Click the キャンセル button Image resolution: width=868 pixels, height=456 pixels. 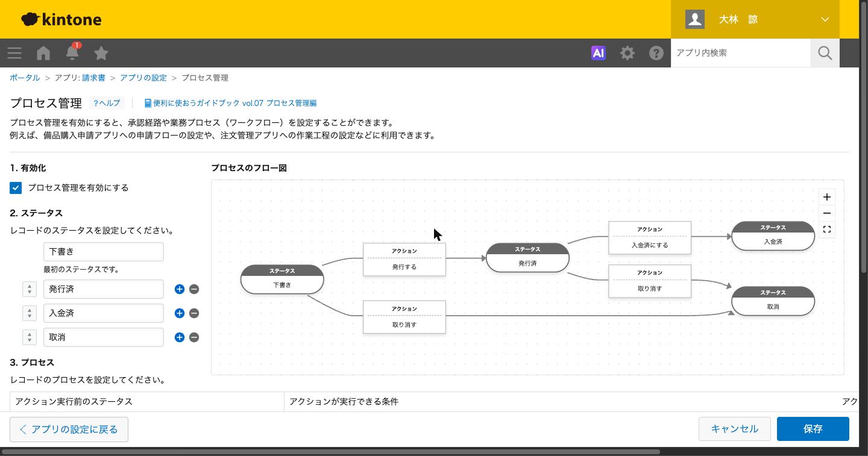(735, 429)
